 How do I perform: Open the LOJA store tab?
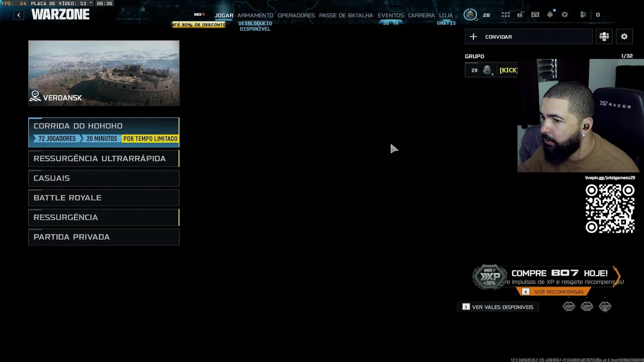click(446, 16)
